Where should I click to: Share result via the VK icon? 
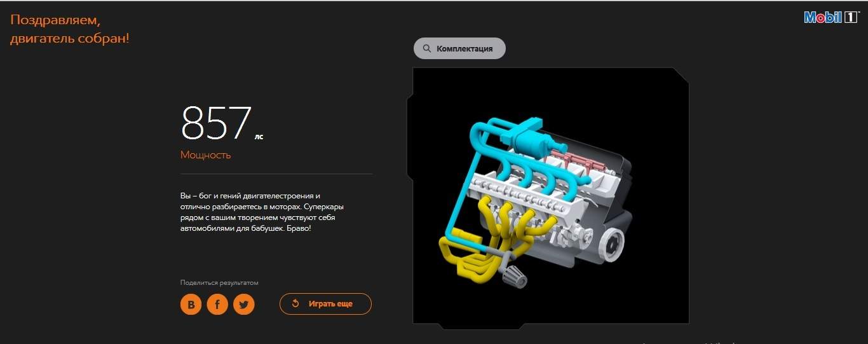point(191,305)
